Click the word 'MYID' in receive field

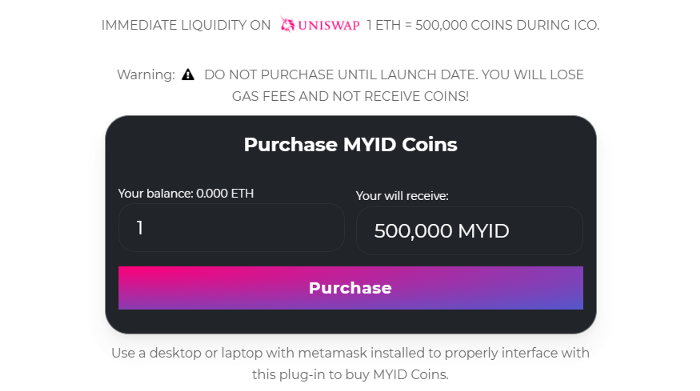tap(483, 231)
